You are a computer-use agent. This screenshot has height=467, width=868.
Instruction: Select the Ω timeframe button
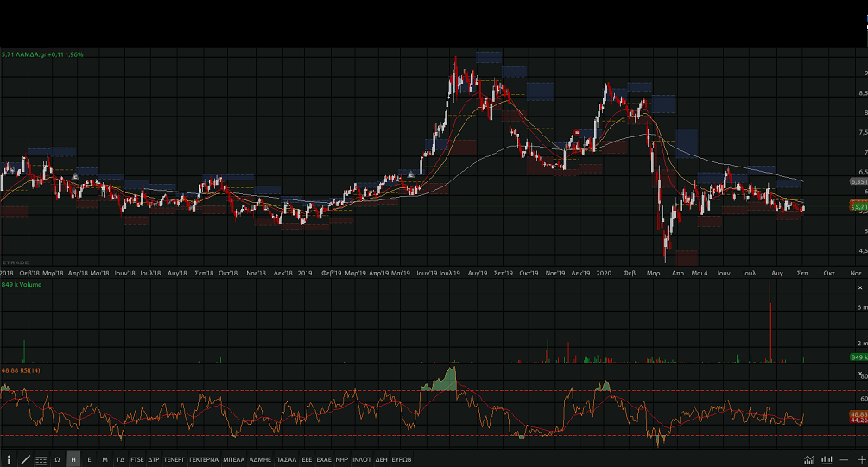[57, 459]
